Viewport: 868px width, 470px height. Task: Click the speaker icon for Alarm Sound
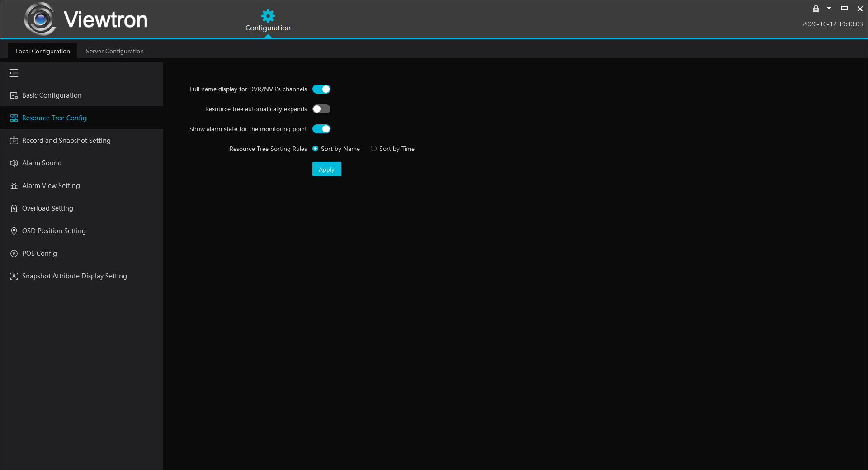(x=14, y=163)
